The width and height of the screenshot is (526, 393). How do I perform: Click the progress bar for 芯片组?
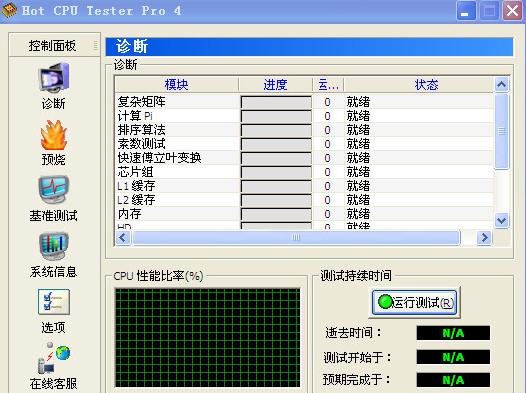(276, 172)
